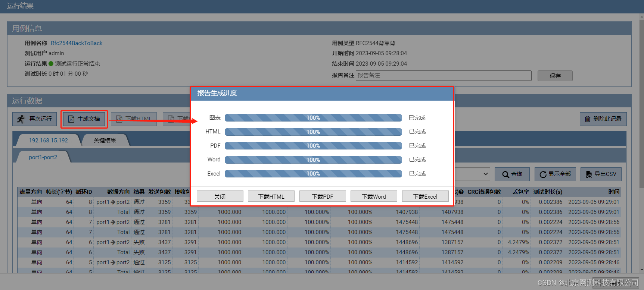
Task: Click the help icon in the table header
Action: (461, 192)
